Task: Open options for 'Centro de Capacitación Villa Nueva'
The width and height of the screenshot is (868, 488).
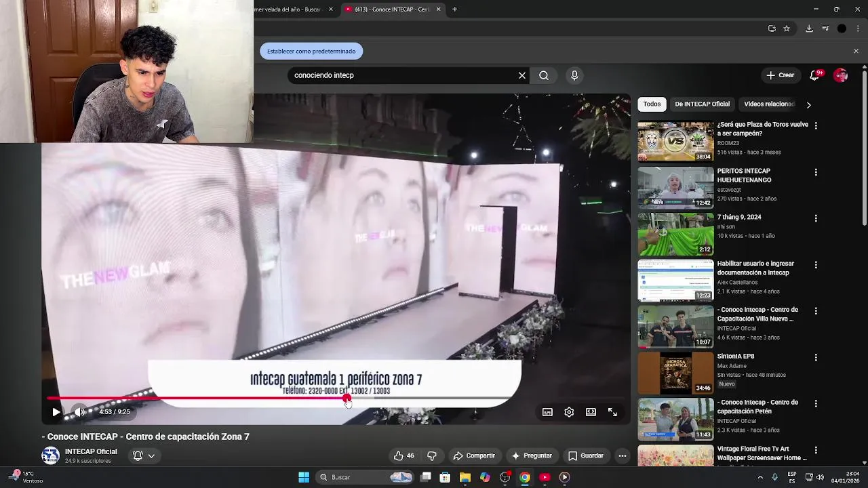Action: 816,311
